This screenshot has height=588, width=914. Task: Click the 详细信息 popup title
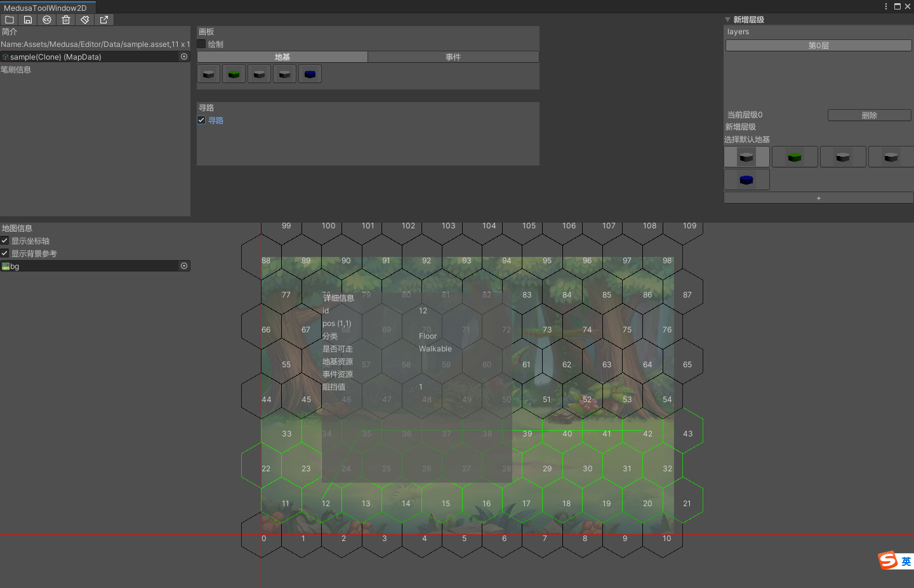[339, 298]
